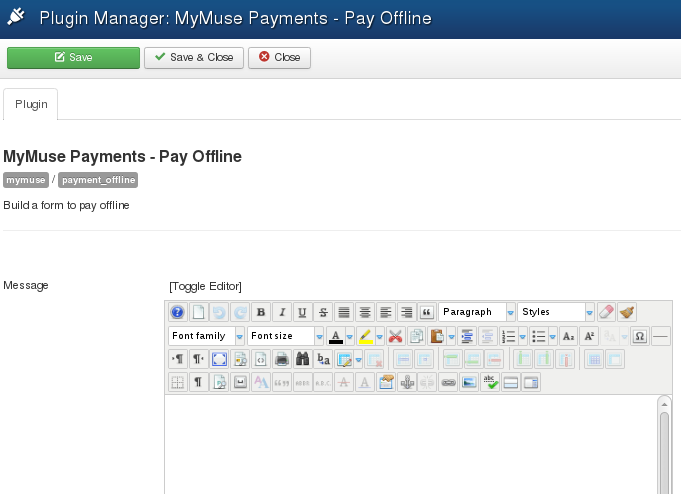The height and width of the screenshot is (494, 681).
Task: Click Save & Close button
Action: click(x=194, y=57)
